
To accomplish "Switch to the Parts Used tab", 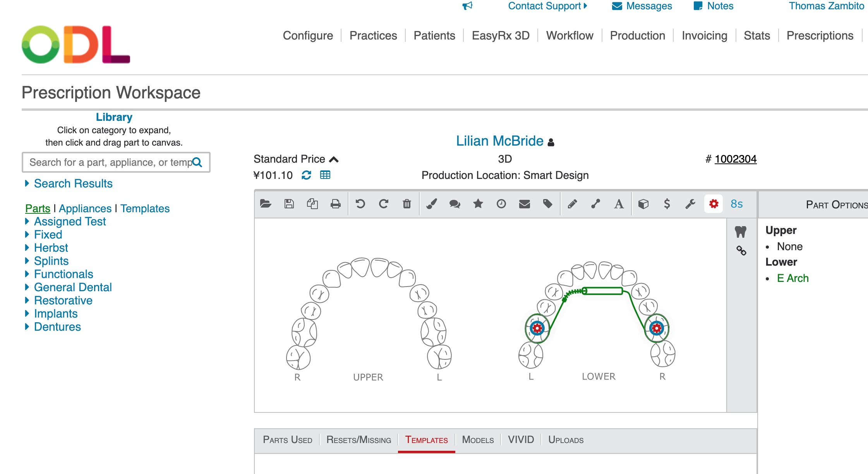I will click(x=287, y=440).
